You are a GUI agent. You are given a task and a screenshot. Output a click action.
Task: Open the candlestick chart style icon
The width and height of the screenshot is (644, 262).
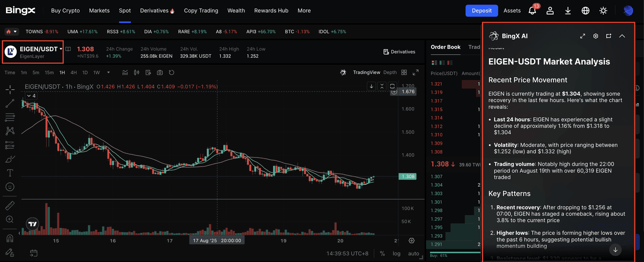tap(137, 72)
